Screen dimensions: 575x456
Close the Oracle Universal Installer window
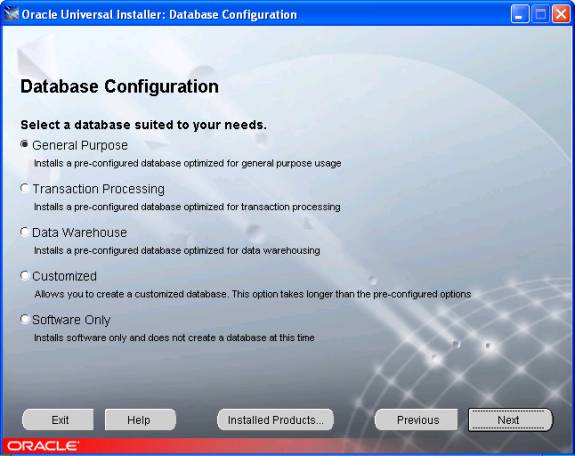coord(561,14)
